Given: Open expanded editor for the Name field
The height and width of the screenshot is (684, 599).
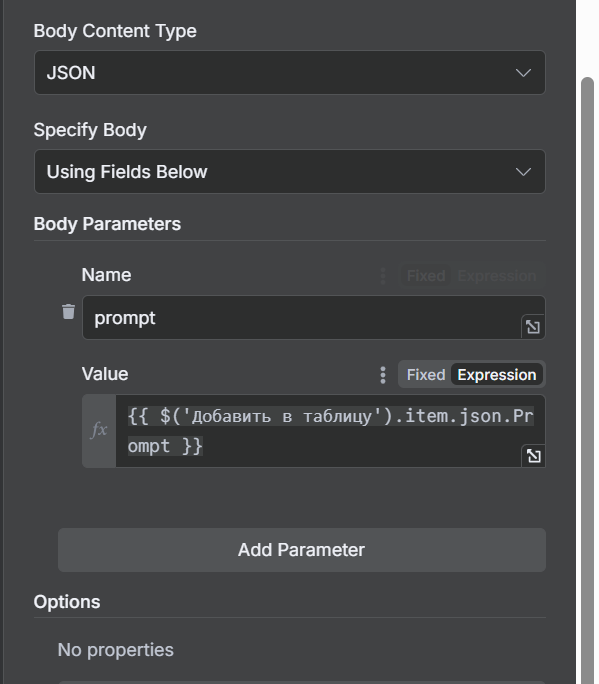Looking at the screenshot, I should 533,327.
